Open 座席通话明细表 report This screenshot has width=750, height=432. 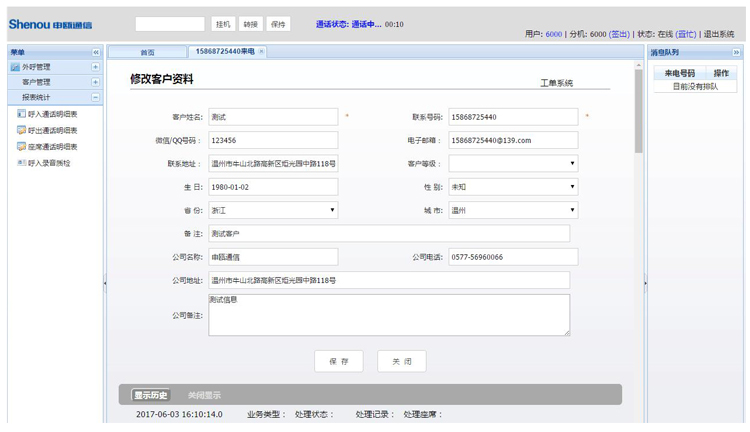pyautogui.click(x=53, y=146)
